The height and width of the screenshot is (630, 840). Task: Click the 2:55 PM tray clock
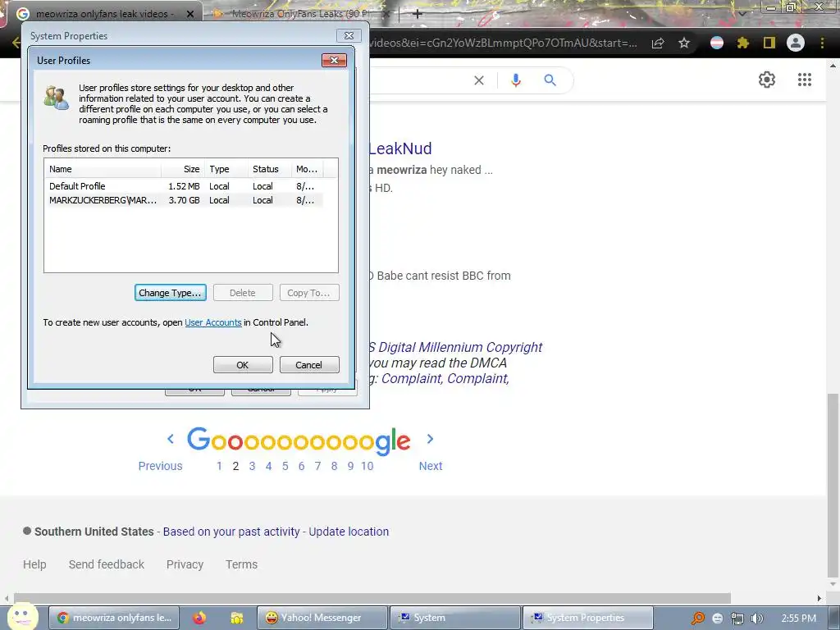click(798, 619)
